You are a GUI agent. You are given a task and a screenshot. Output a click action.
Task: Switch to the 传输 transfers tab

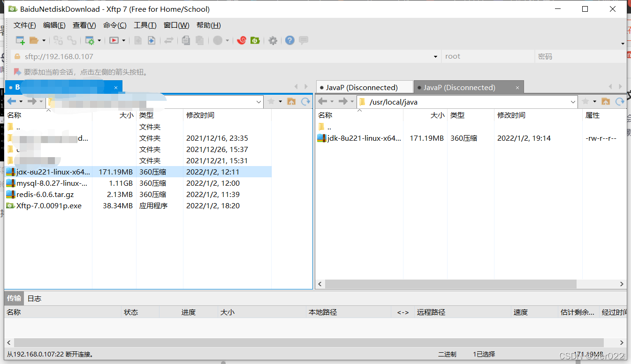click(14, 298)
